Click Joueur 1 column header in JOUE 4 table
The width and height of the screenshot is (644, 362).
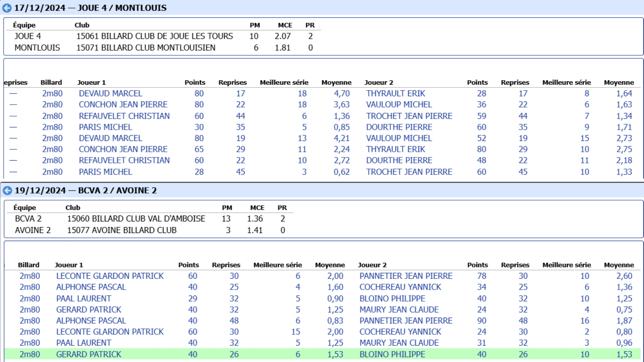[x=91, y=83]
